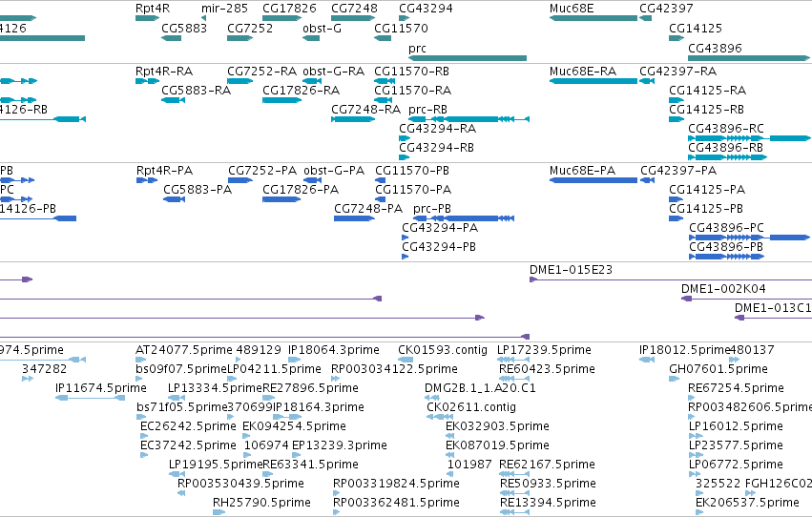This screenshot has height=517, width=812.
Task: Select the CG17826 gene bar
Action: (282, 18)
